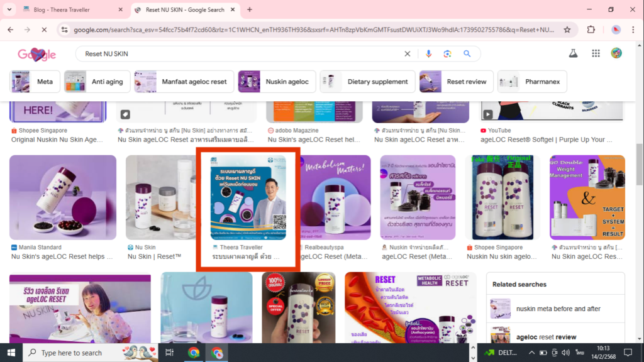Open a new browser tab
This screenshot has height=362, width=644.
[x=250, y=9]
